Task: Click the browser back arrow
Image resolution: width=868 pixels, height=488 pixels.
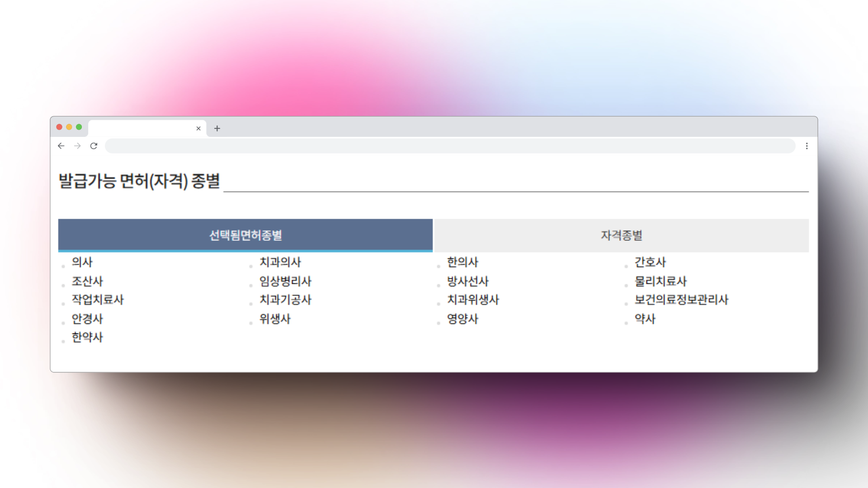Action: [61, 146]
